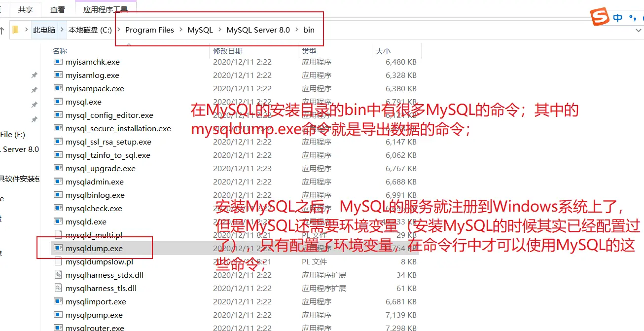Expand chevron after MySQL Server 8.0 breadcrumb
Screen dimensions: 644x331
click(x=296, y=30)
